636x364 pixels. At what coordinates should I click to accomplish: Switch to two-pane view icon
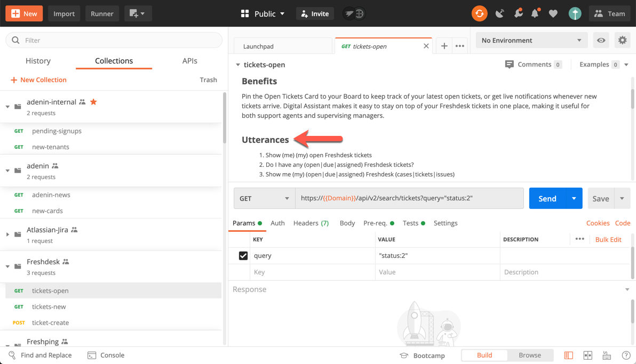tap(588, 355)
